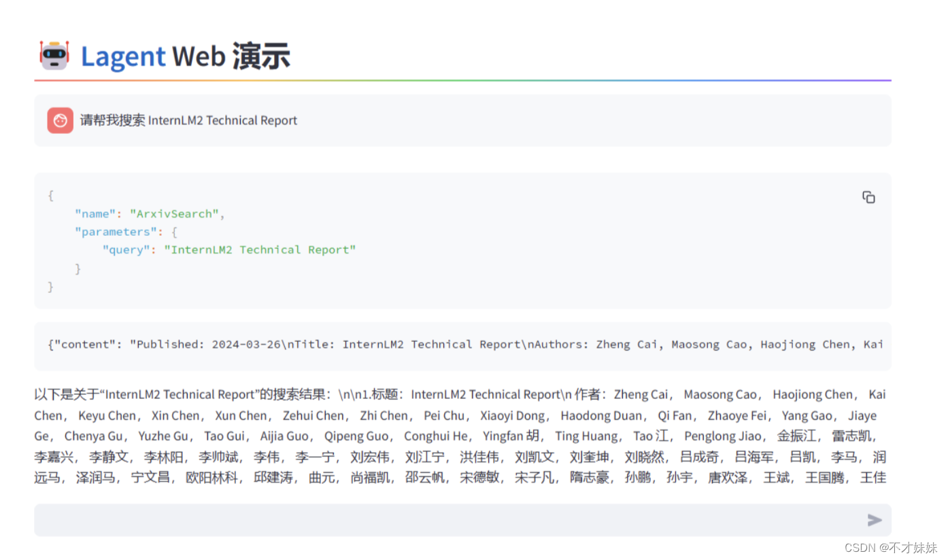Image resolution: width=948 pixels, height=560 pixels.
Task: Click the content output line with Published date
Action: point(465,344)
